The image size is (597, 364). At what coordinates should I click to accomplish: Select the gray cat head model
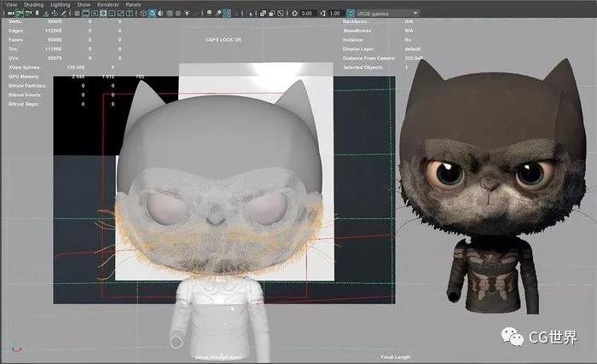click(x=220, y=179)
